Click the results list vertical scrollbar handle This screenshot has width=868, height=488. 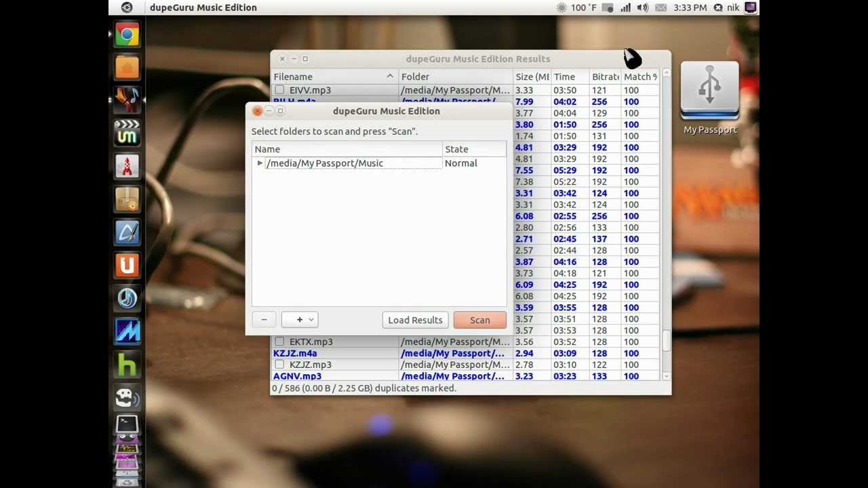tap(666, 341)
